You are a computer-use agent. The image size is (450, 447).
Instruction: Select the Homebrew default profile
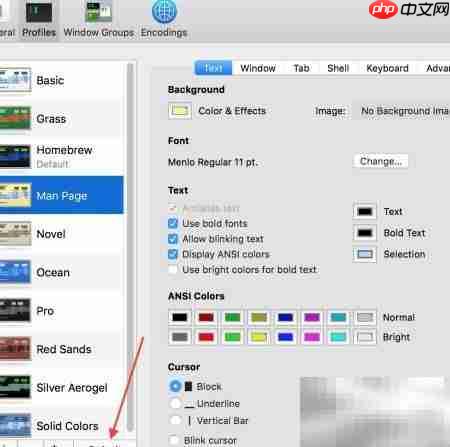click(x=62, y=157)
